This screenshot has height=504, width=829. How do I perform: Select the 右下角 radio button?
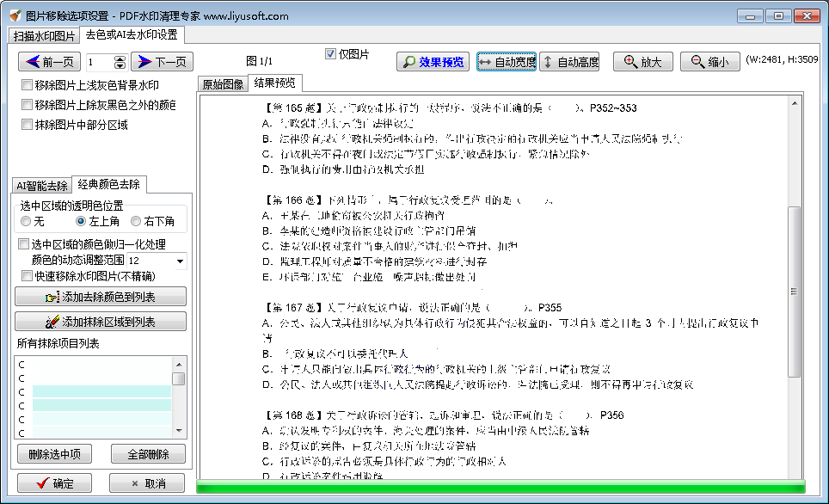[x=136, y=222]
